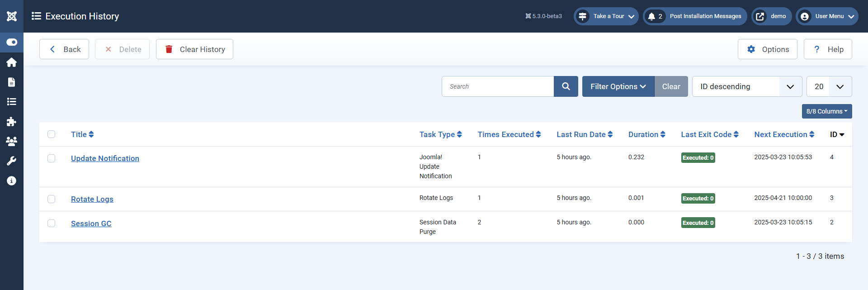Open the Take a Tour menu

click(x=606, y=16)
